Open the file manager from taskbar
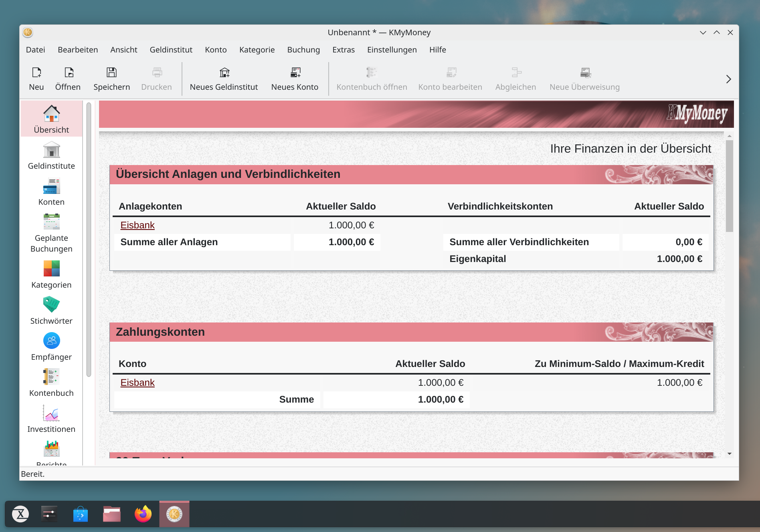 pos(112,514)
